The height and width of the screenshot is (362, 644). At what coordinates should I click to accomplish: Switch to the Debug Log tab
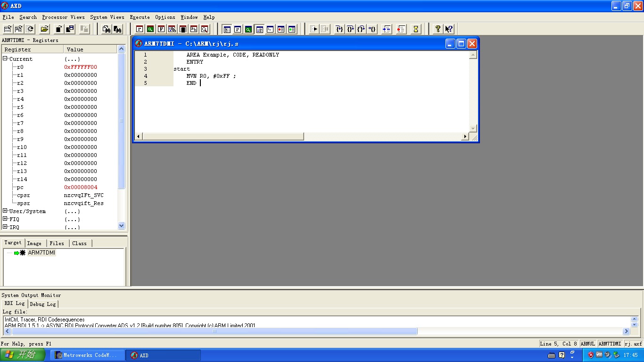pos(43,304)
